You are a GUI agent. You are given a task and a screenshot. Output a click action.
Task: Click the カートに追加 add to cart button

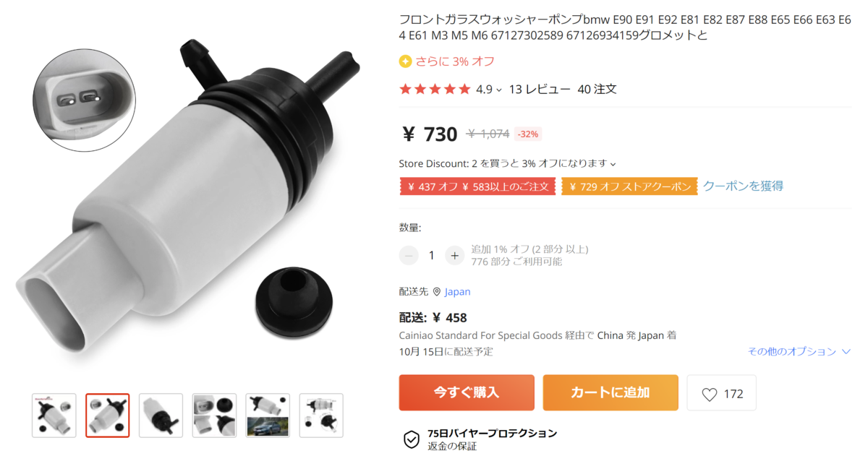click(610, 392)
